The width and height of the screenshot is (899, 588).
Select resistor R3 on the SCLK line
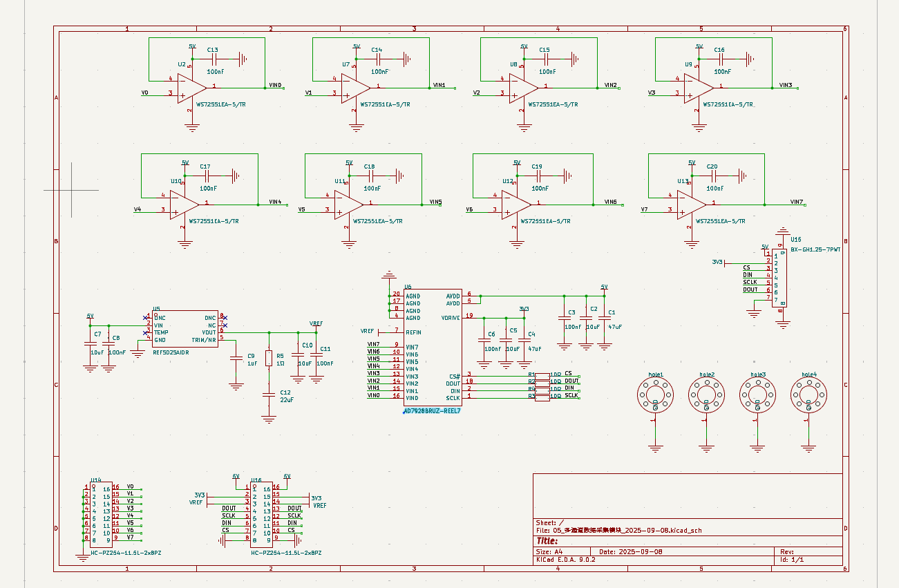[x=543, y=397]
